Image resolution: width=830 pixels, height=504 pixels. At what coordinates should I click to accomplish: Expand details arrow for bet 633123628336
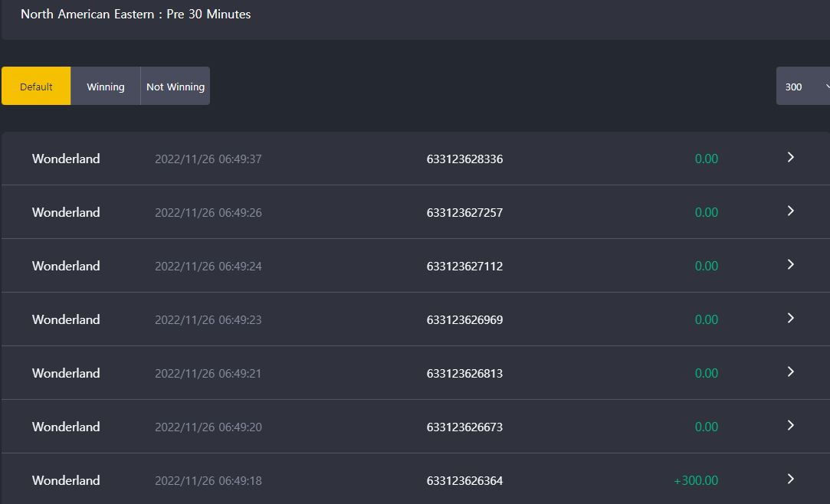coord(790,157)
